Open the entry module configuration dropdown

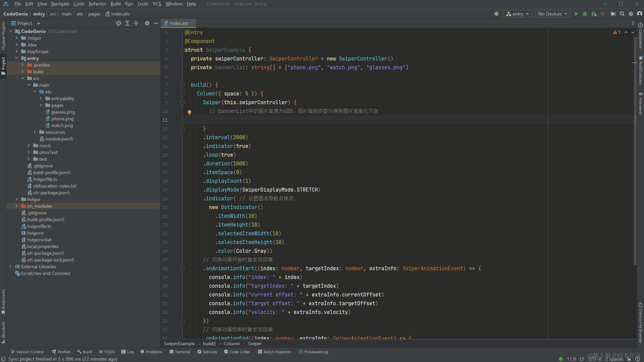tap(517, 14)
